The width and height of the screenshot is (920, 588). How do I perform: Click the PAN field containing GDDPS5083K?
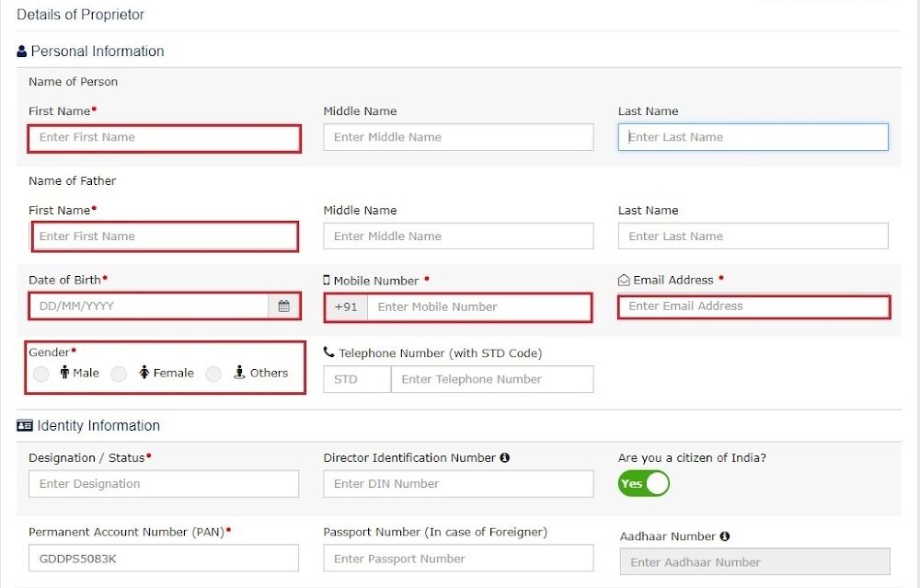click(164, 558)
